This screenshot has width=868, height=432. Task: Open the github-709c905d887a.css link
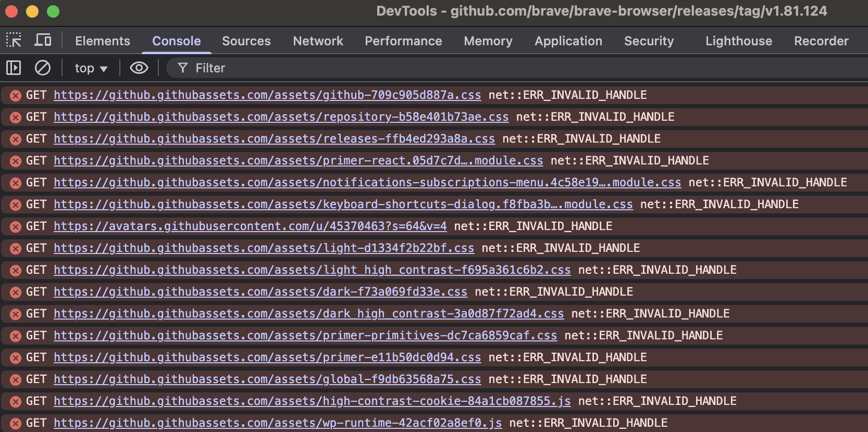pyautogui.click(x=267, y=95)
